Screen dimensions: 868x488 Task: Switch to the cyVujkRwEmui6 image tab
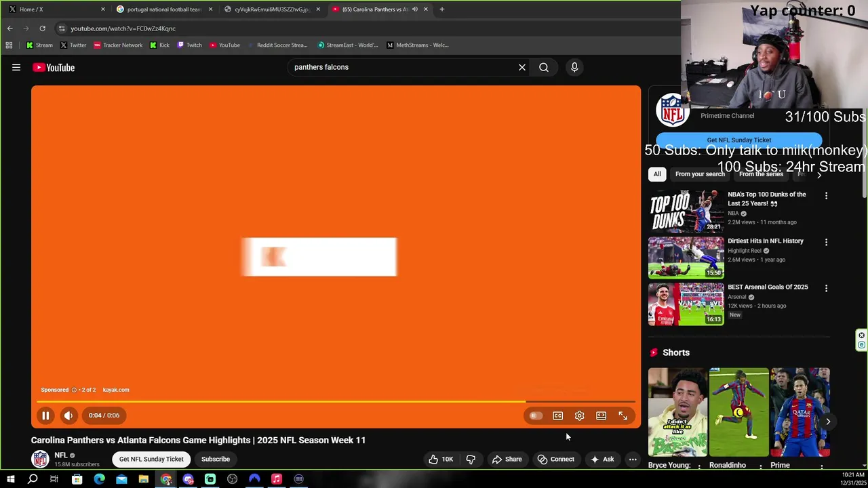271,9
